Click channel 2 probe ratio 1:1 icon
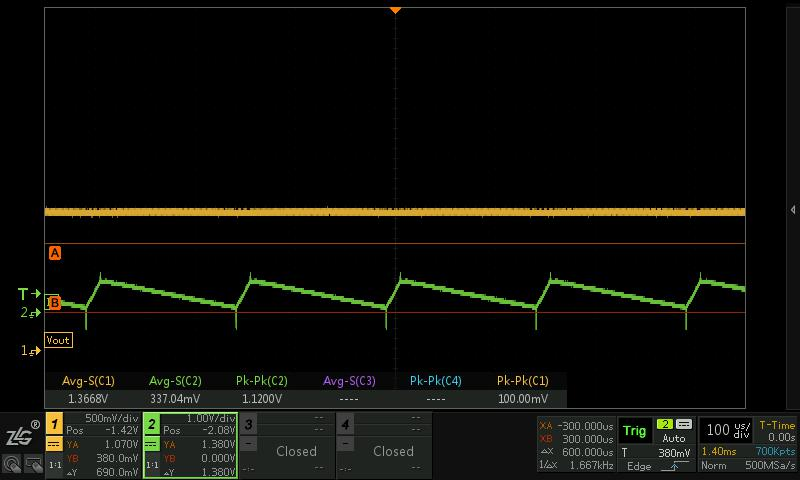This screenshot has width=800, height=480. (152, 465)
